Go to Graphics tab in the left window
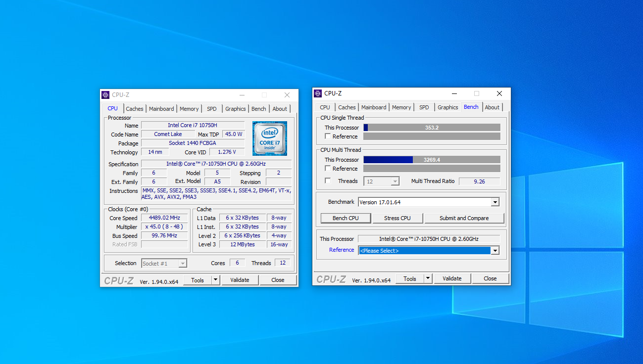Viewport: 643px width, 364px height. point(235,109)
